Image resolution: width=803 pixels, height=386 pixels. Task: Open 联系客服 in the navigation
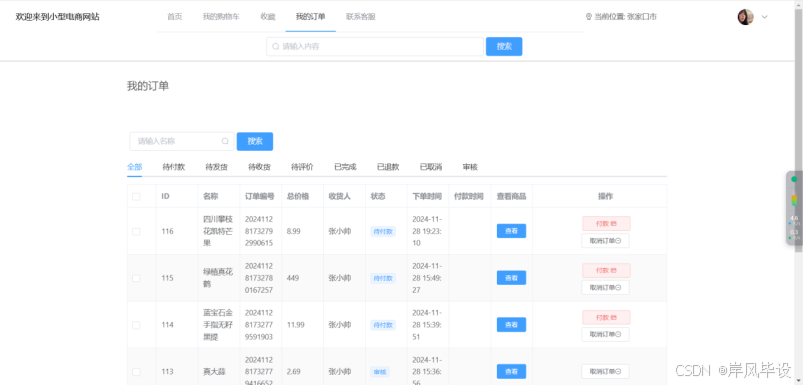[361, 17]
